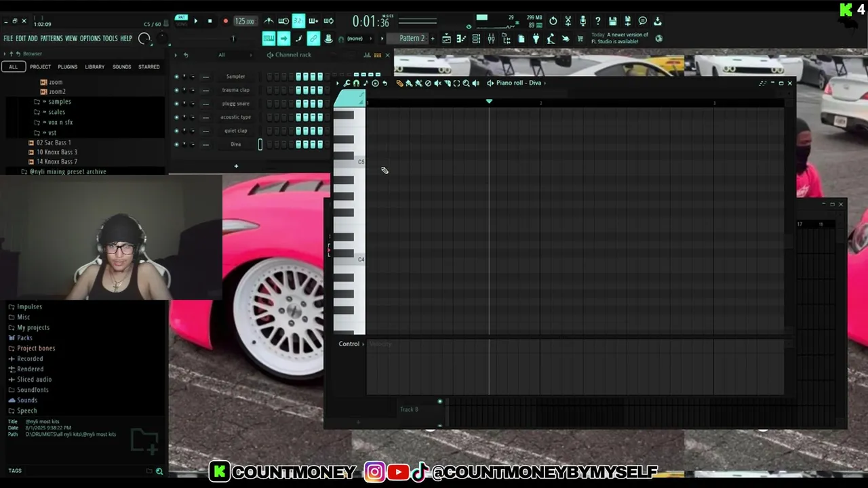868x488 pixels.
Task: Start playback with the play button
Action: [x=195, y=21]
